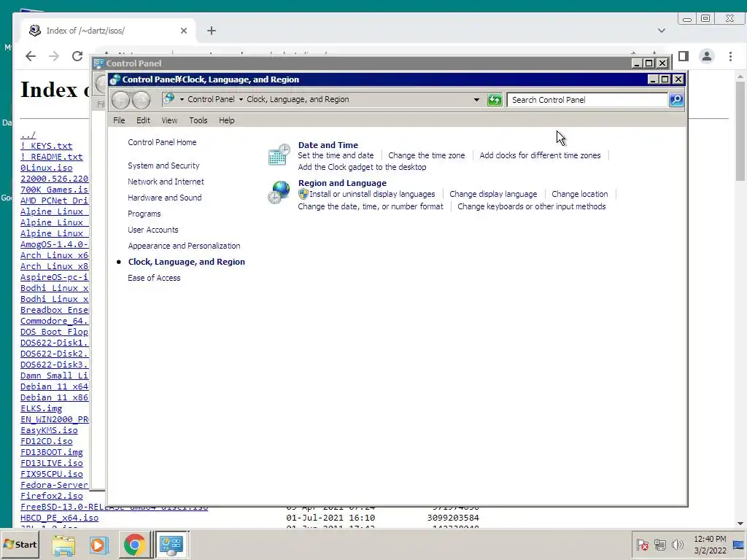Open Hardware and Sound category

pos(164,198)
